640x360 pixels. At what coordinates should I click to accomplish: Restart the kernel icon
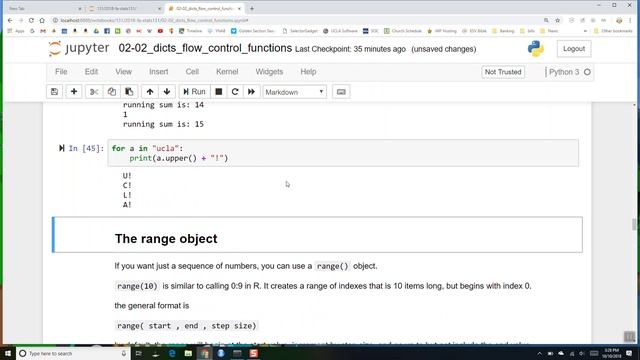[235, 92]
